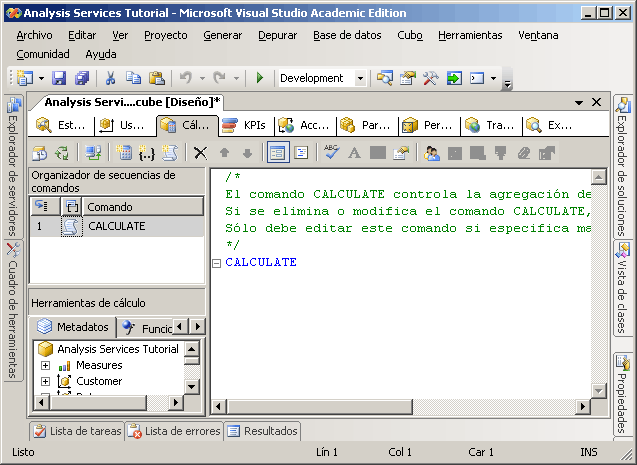Switch to the Metadatos tab
Screen dimensions: 637x465
[73, 327]
